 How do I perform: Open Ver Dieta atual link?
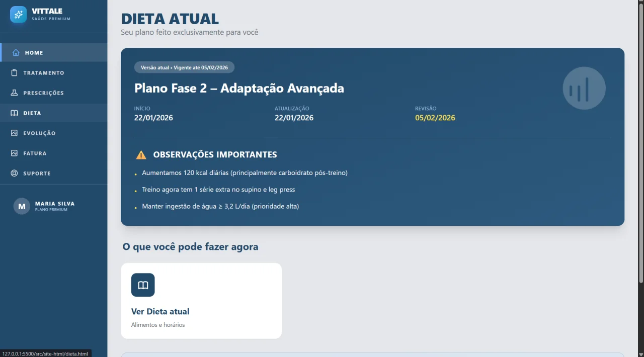(201, 301)
